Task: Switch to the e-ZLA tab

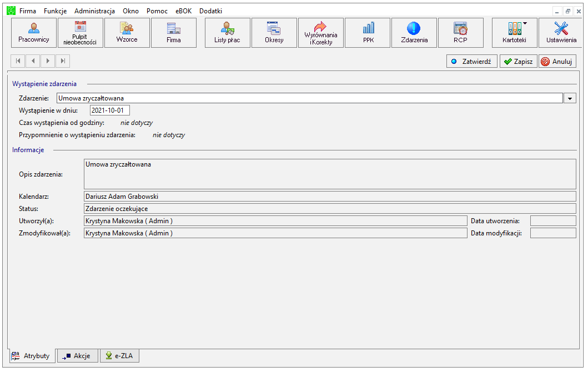Action: point(119,356)
